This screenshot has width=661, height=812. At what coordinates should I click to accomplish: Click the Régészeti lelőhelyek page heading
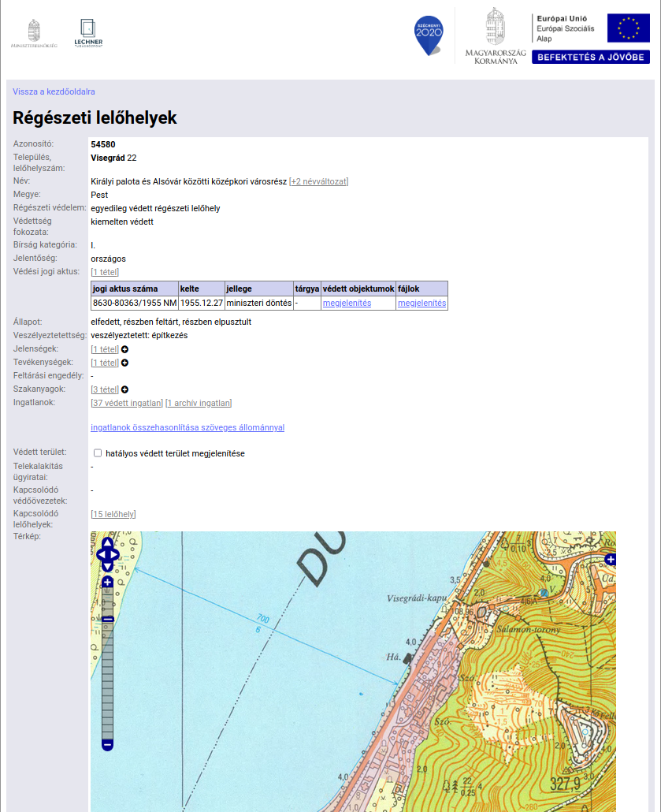(95, 118)
